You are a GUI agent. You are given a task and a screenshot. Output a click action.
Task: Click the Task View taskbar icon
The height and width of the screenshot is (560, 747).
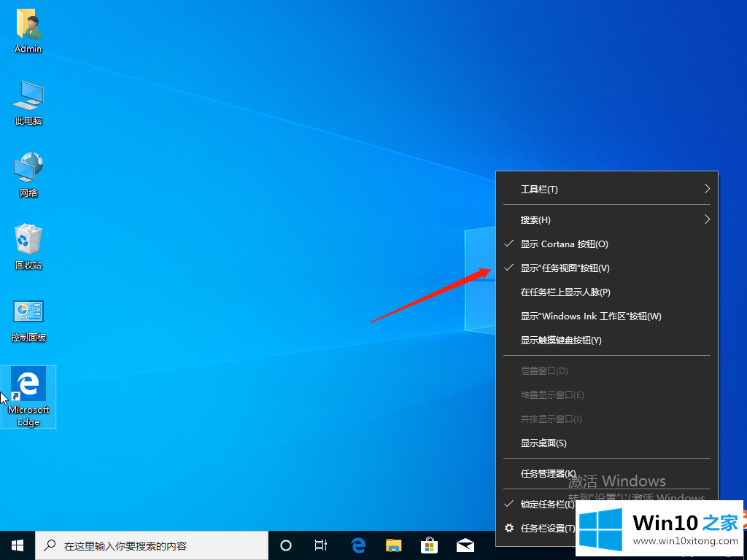[321, 545]
